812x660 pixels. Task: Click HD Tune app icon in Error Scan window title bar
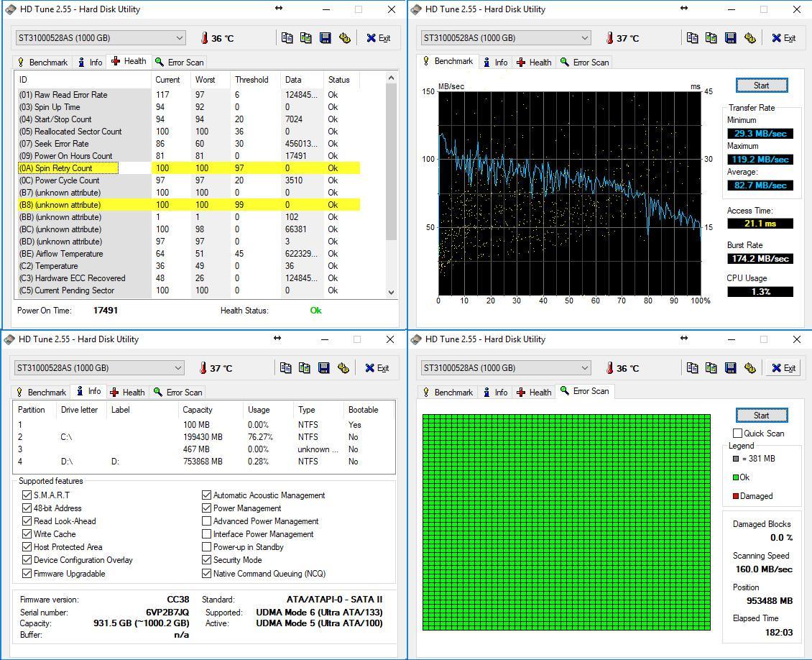click(x=416, y=339)
